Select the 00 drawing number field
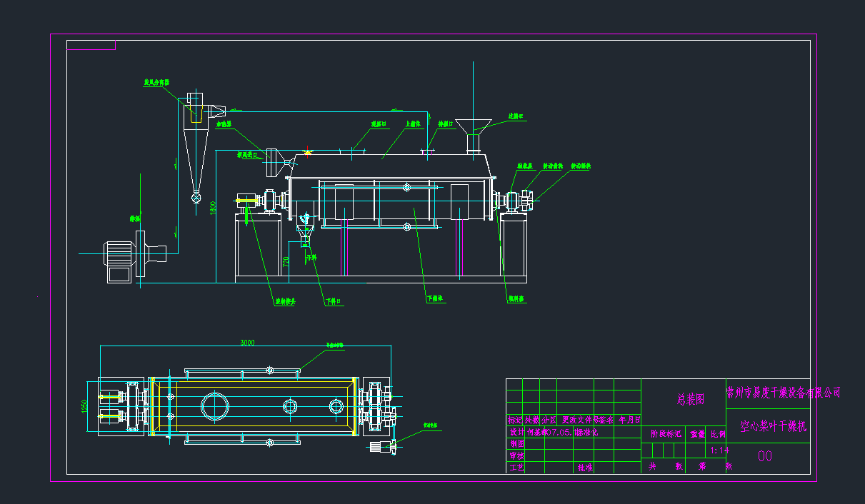This screenshot has height=504, width=865. click(x=766, y=454)
